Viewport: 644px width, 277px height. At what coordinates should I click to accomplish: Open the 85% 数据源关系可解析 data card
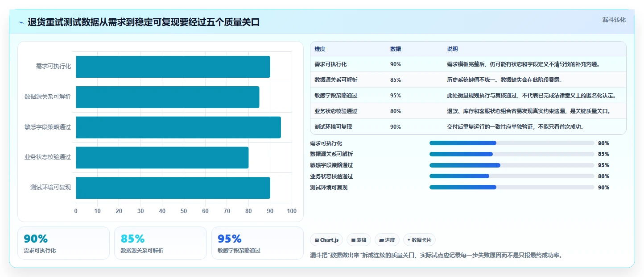coord(161,243)
